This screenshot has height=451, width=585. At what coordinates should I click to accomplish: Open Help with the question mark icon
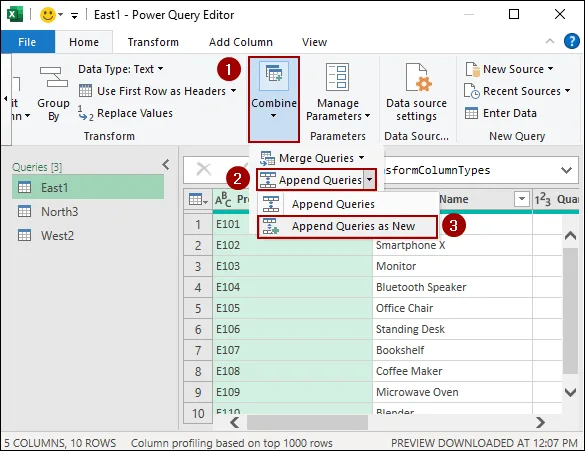click(x=572, y=41)
